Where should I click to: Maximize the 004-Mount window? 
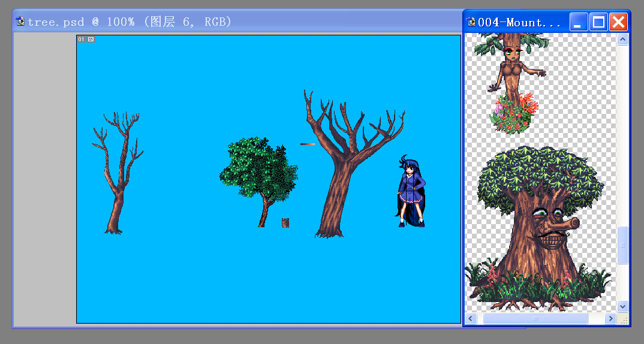598,22
